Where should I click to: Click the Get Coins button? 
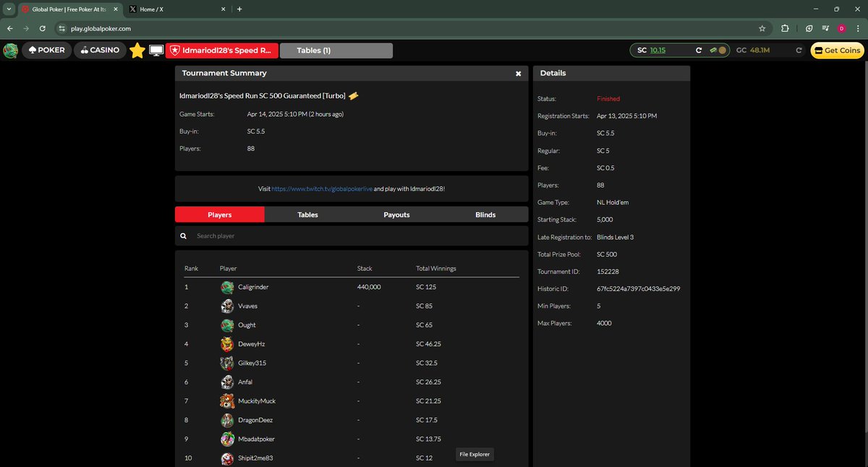click(837, 51)
